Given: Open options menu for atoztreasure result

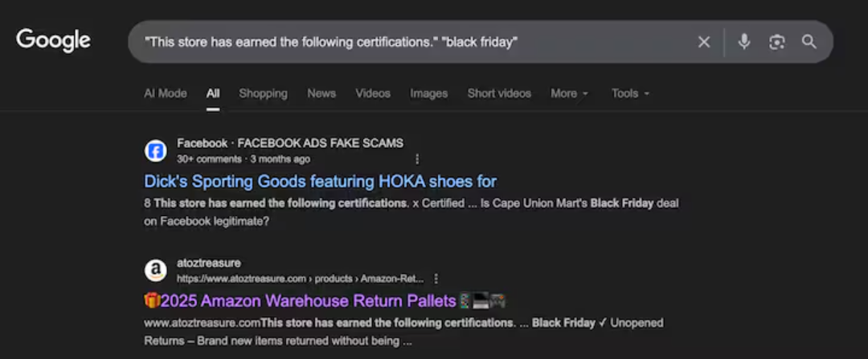Looking at the screenshot, I should point(436,279).
